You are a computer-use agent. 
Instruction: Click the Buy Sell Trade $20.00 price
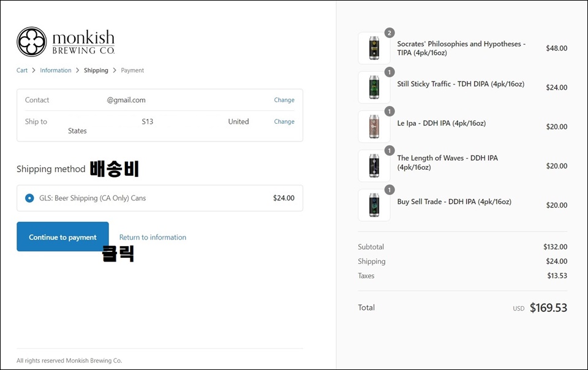click(x=557, y=205)
